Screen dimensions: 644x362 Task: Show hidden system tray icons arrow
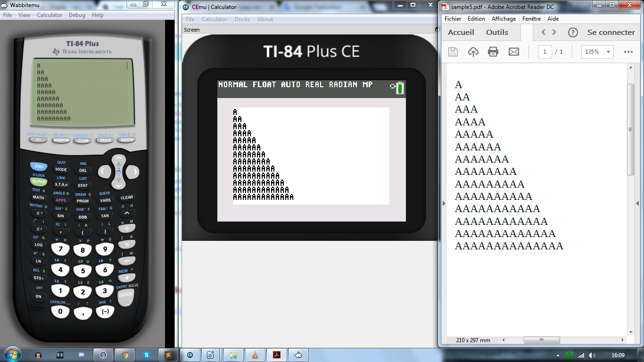pyautogui.click(x=558, y=355)
